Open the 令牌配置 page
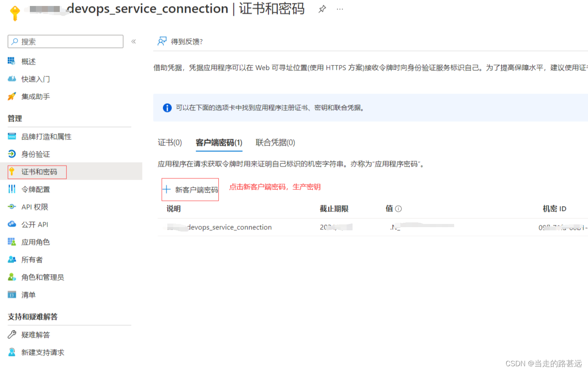The image size is (588, 371). [x=35, y=189]
